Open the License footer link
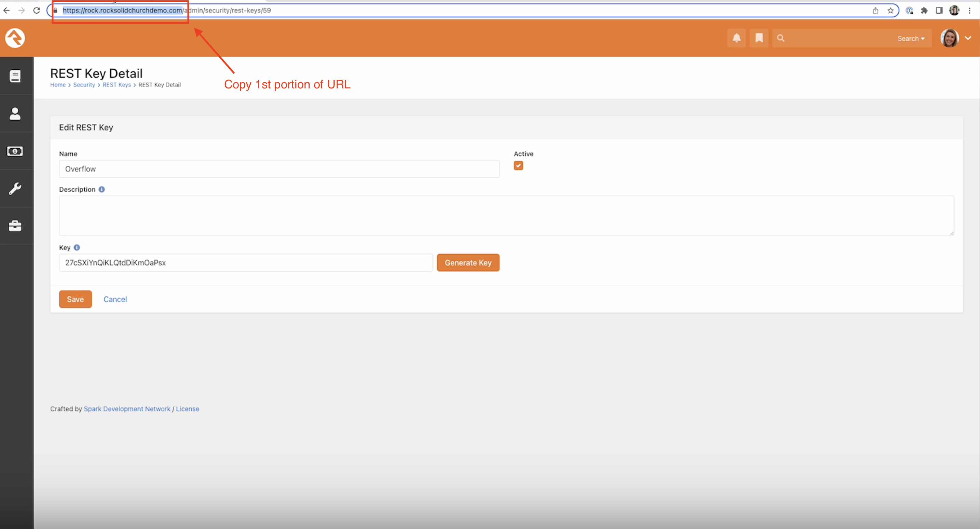Viewport: 980px width, 529px height. point(188,409)
